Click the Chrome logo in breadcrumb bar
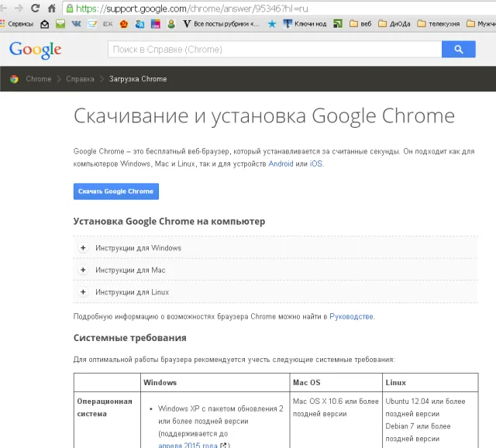 click(14, 79)
